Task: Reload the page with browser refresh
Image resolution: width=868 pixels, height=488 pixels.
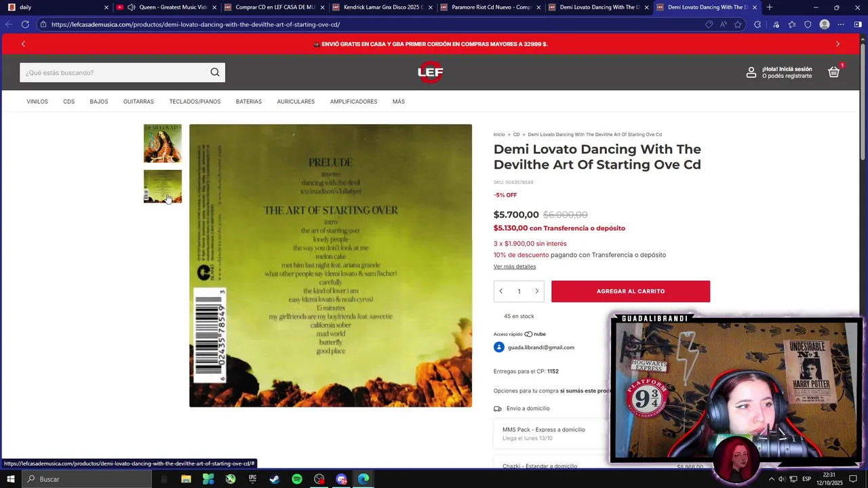Action: pos(25,24)
